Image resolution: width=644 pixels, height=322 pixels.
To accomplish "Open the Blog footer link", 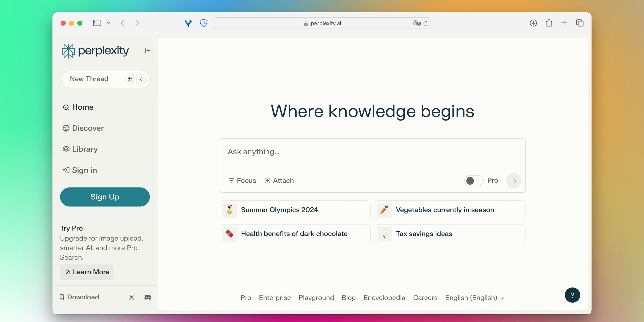I will 349,298.
